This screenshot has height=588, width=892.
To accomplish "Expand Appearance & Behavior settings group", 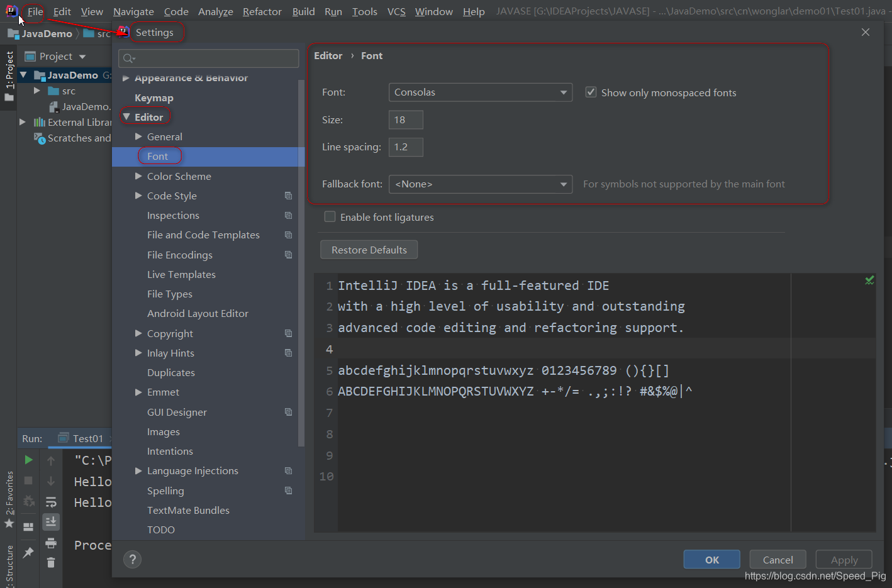I will point(126,78).
